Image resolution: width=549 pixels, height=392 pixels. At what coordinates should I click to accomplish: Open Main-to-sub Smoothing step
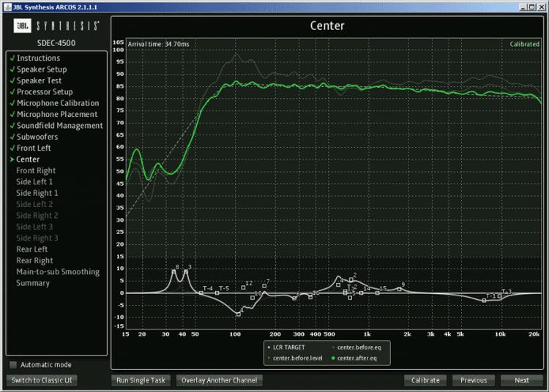[x=57, y=272]
